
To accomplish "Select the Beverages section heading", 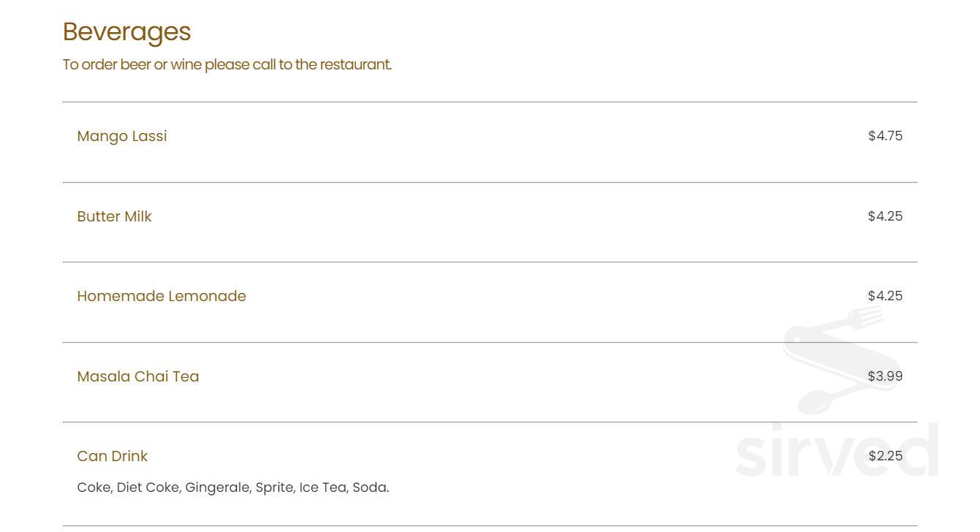I will point(126,31).
